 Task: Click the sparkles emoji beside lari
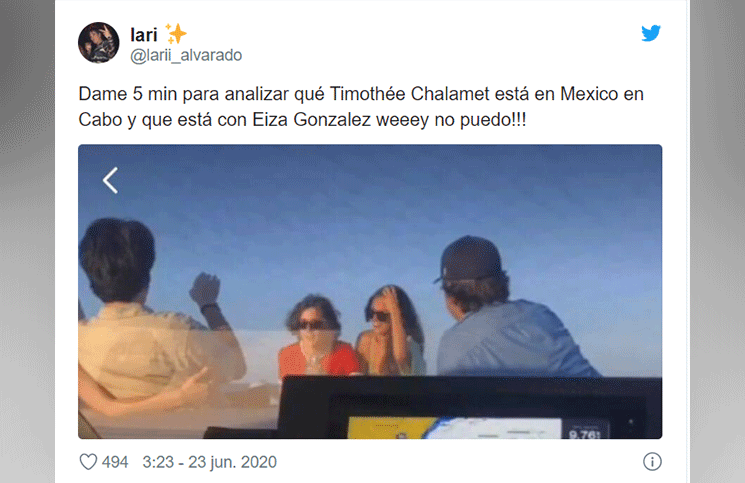point(175,34)
